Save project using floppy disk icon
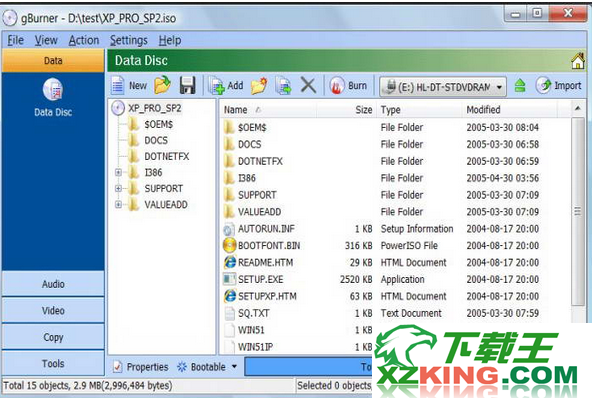 (188, 85)
